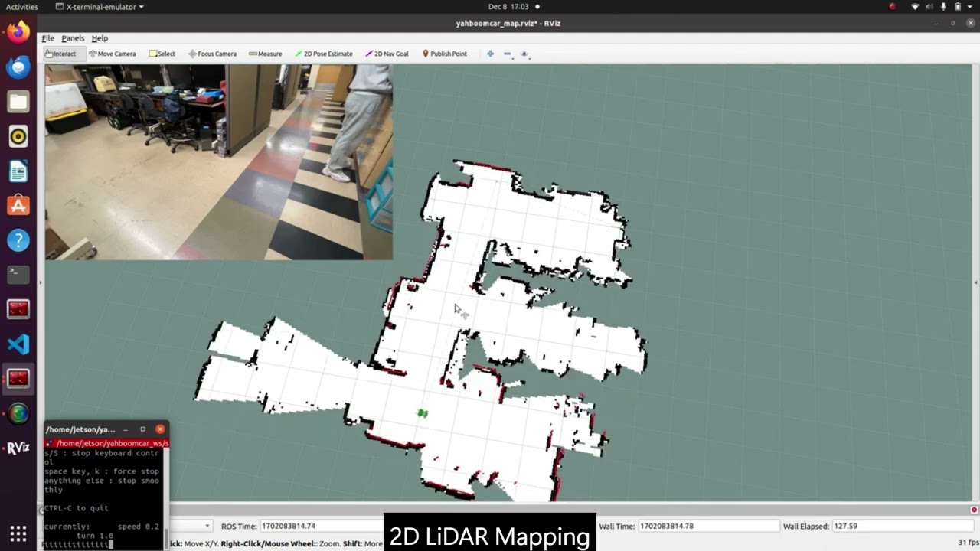980x551 pixels.
Task: Open Ubuntu Software store in dock
Action: [18, 205]
